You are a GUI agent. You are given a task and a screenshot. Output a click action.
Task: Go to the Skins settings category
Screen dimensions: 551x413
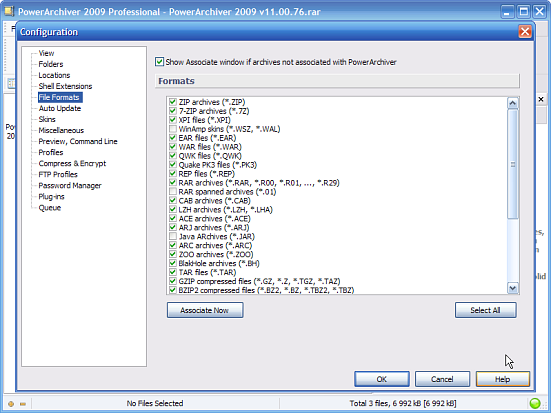pos(47,119)
